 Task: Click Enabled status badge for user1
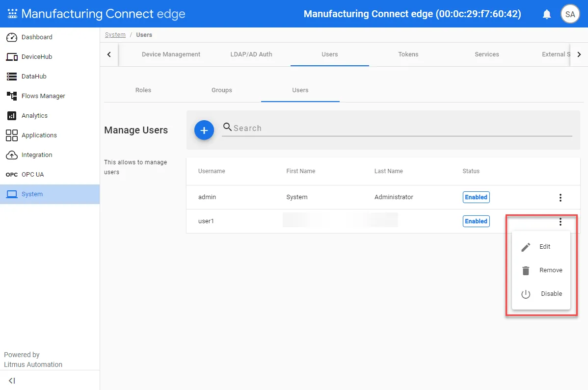coord(476,221)
